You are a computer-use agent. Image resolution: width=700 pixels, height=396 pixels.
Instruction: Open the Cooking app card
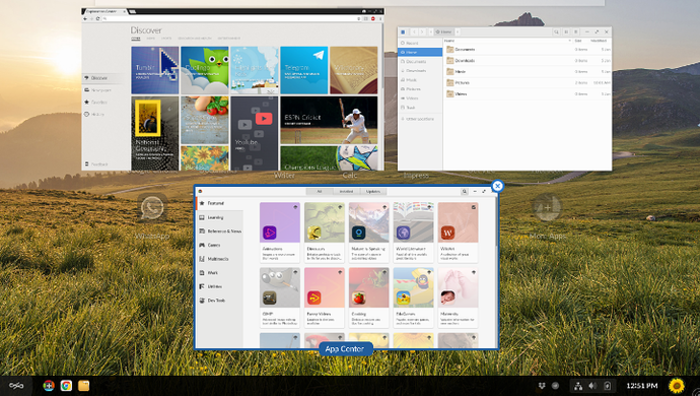pos(369,298)
